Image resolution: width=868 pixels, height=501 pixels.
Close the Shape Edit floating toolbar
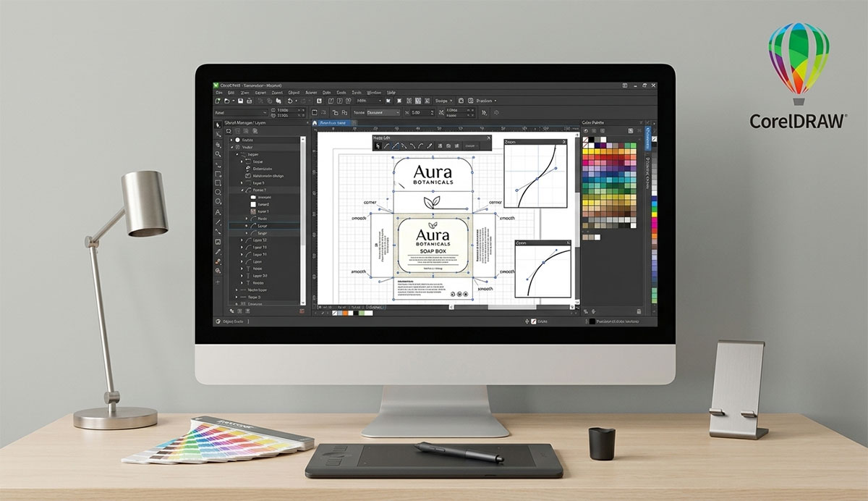point(489,138)
